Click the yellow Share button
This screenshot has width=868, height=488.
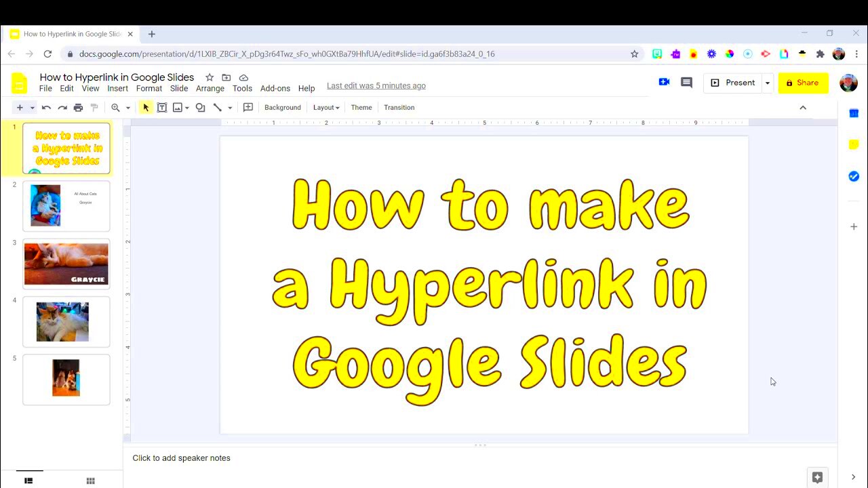[x=803, y=83]
